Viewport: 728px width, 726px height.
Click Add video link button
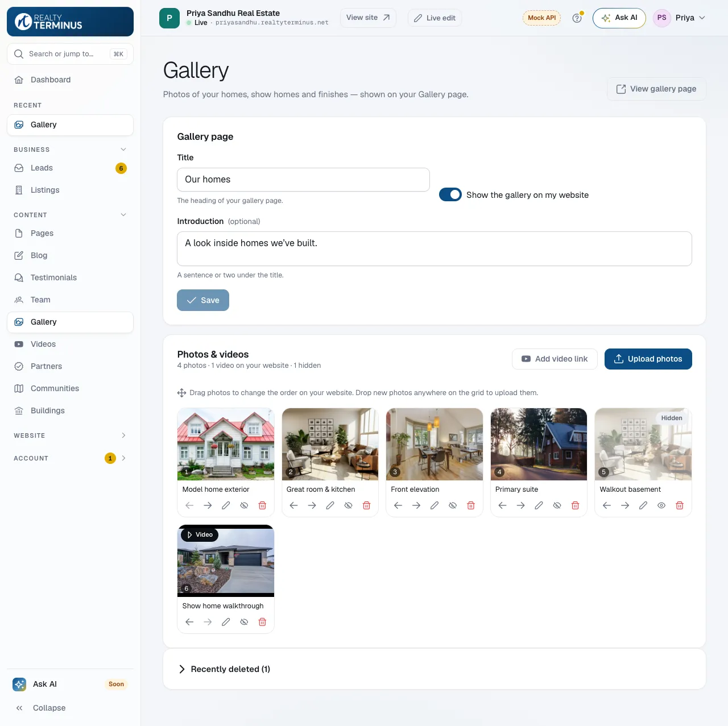click(555, 359)
